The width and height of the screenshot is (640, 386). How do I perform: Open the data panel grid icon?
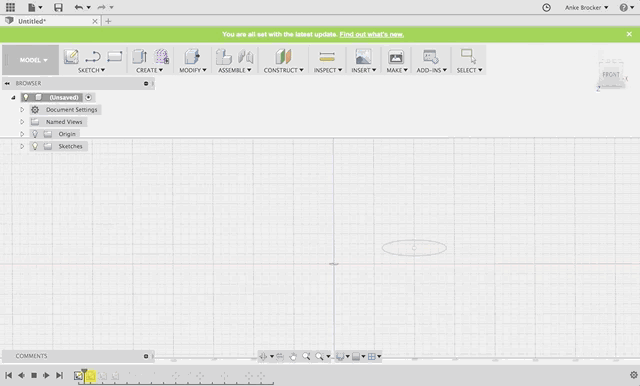click(10, 7)
